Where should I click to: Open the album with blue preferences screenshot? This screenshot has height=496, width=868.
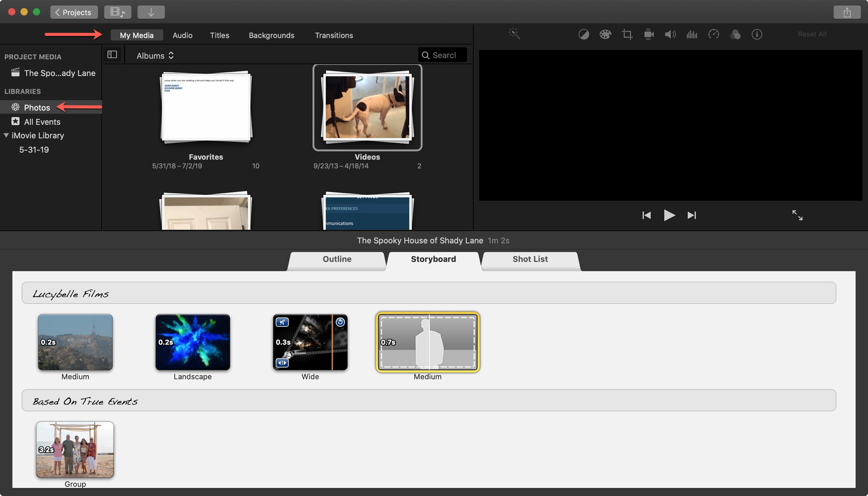(367, 211)
